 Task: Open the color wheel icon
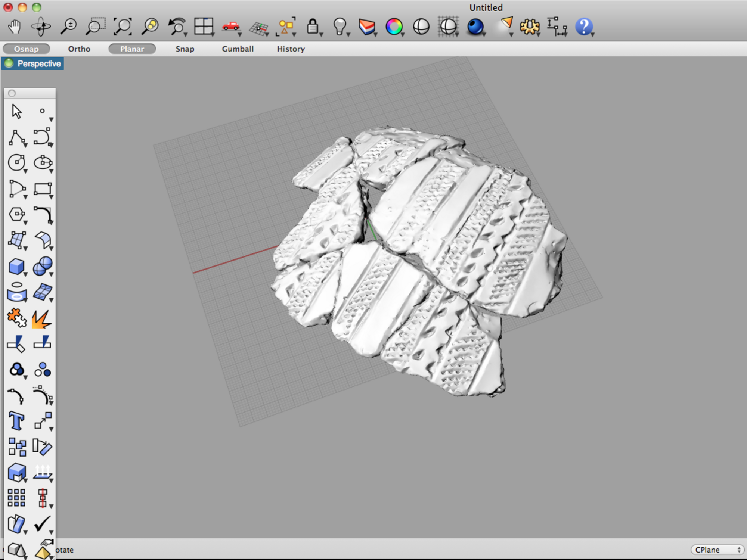click(x=394, y=27)
